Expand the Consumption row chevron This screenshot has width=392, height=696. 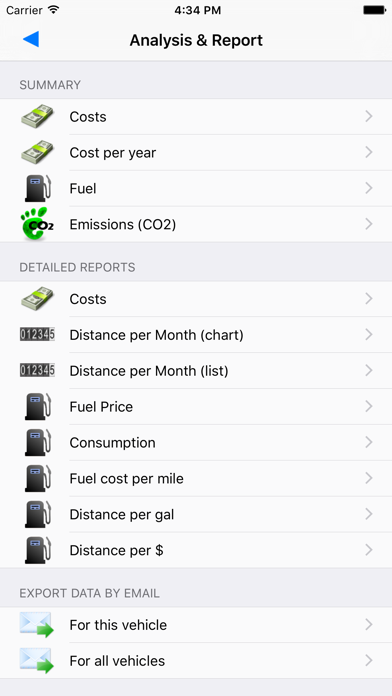(368, 443)
